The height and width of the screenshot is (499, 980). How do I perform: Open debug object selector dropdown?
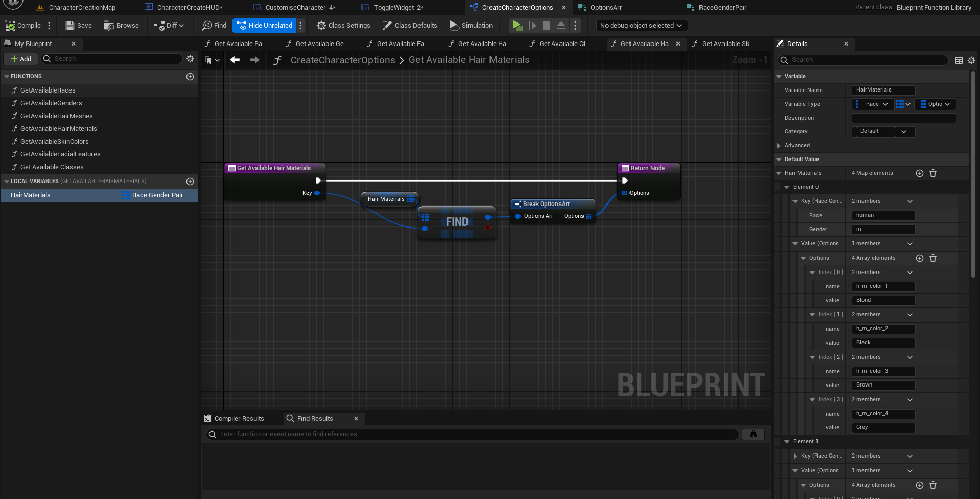point(641,26)
